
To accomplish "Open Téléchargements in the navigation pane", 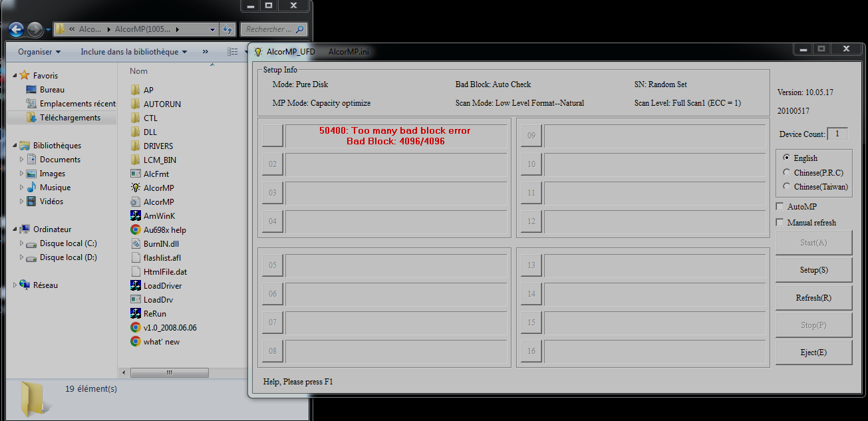I will pos(63,117).
